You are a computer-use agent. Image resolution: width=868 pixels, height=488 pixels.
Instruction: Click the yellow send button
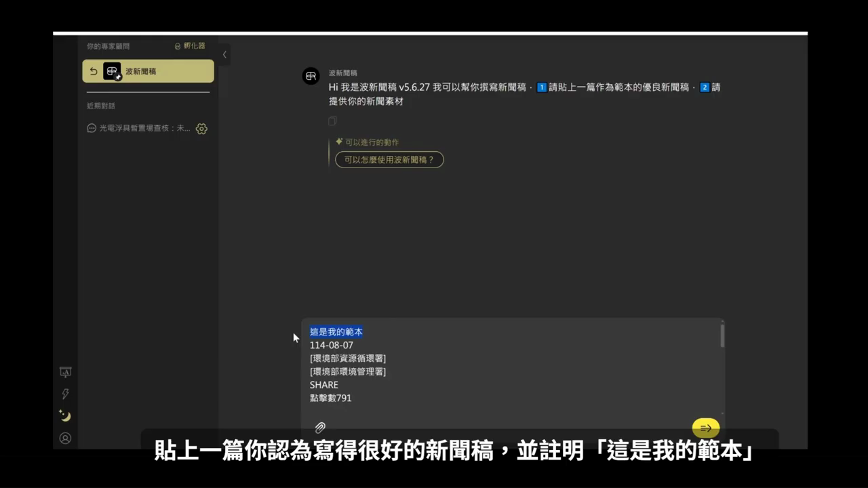(x=706, y=428)
